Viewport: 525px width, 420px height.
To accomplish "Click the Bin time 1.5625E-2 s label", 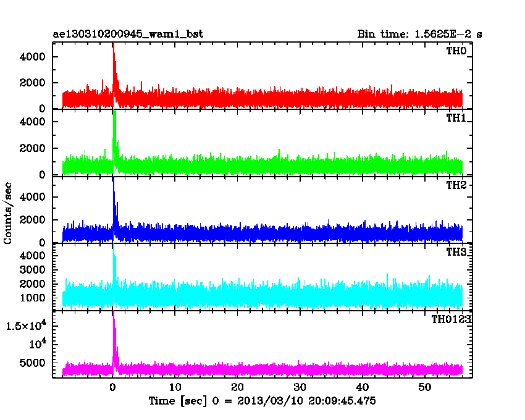I will [x=420, y=34].
